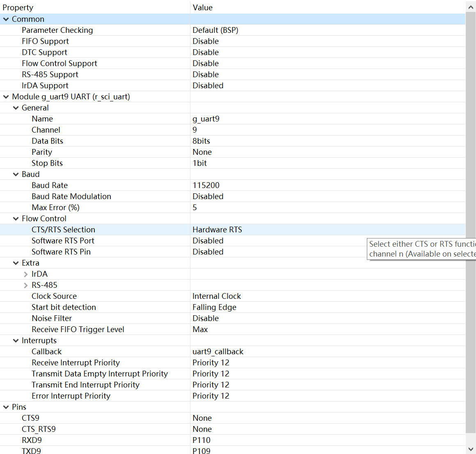Collapse the Common section chevron
Image resolution: width=476 pixels, height=454 pixels.
[6, 19]
